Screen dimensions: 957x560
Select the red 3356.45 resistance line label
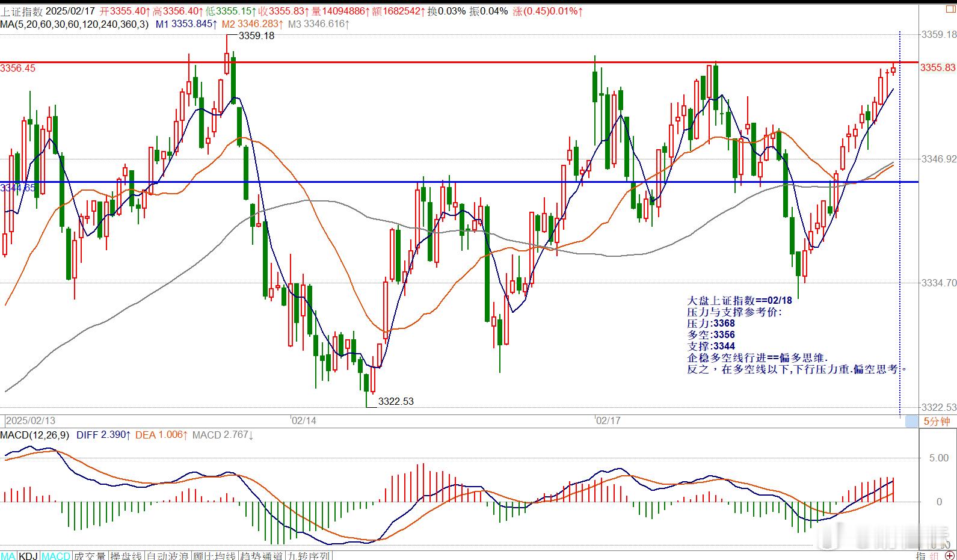tap(18, 68)
